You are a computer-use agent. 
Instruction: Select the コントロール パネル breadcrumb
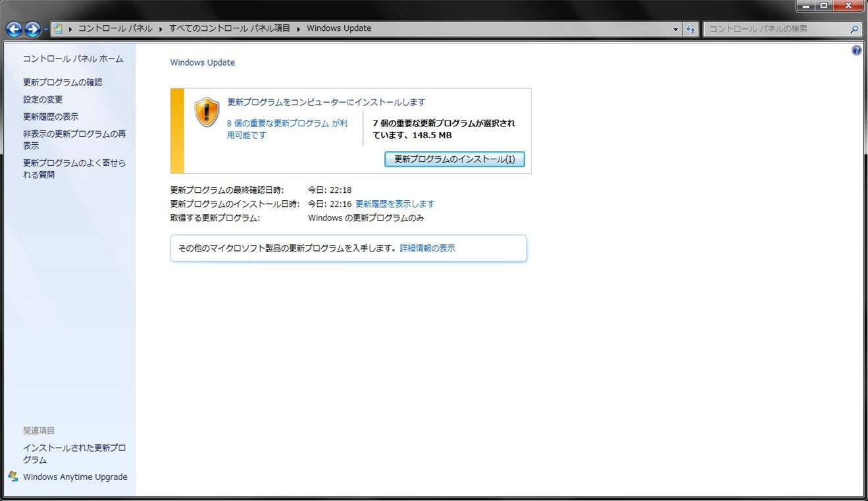coord(115,28)
